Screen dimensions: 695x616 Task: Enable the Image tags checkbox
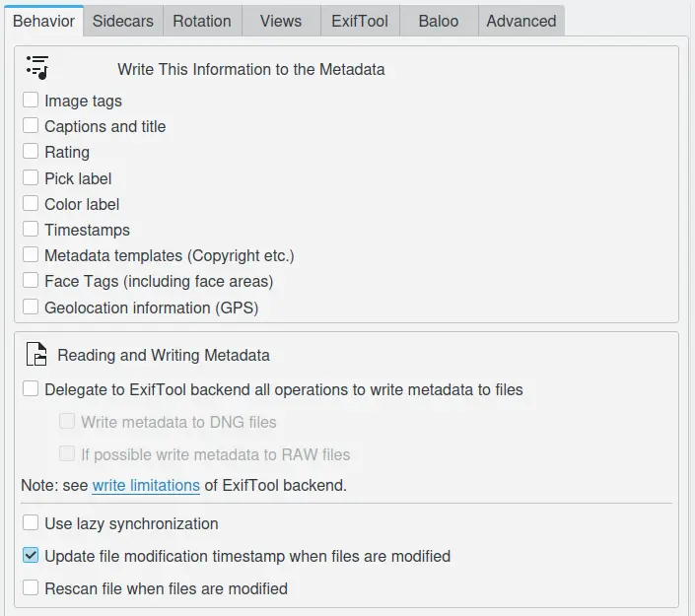[x=31, y=101]
